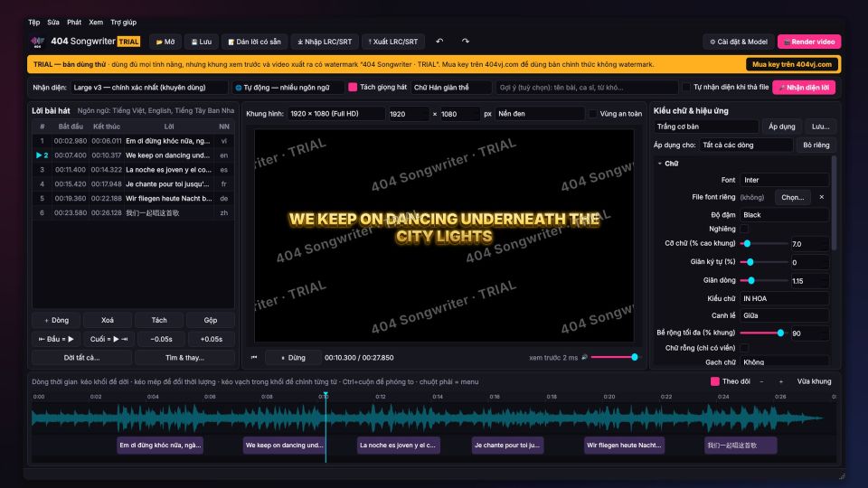
Task: Enable the Vùng an toàn checkbox
Action: click(x=593, y=114)
